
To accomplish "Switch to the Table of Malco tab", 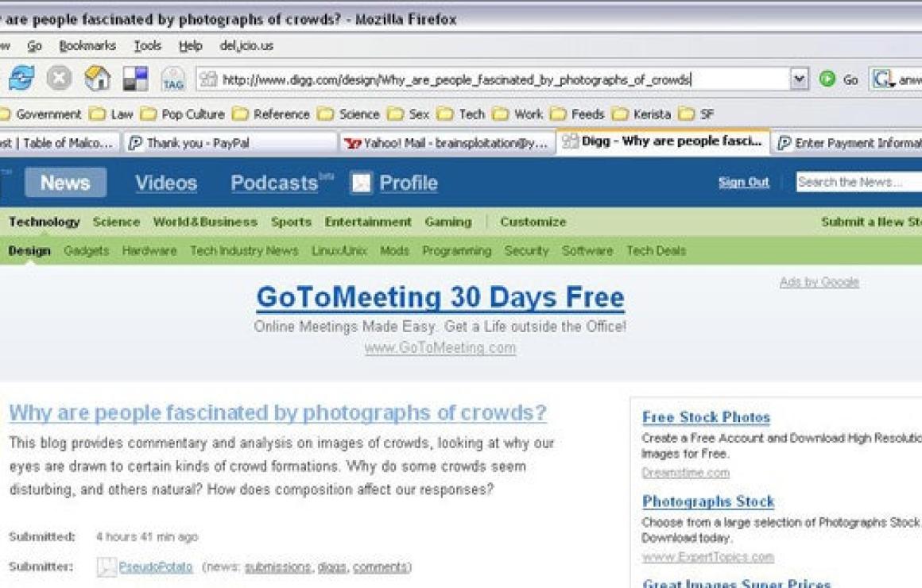I will 59,143.
